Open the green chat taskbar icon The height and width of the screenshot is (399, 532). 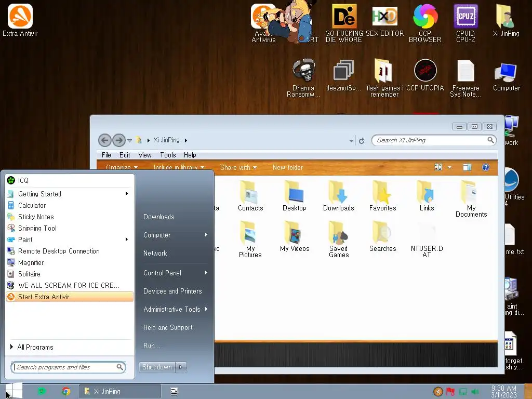pyautogui.click(x=42, y=391)
